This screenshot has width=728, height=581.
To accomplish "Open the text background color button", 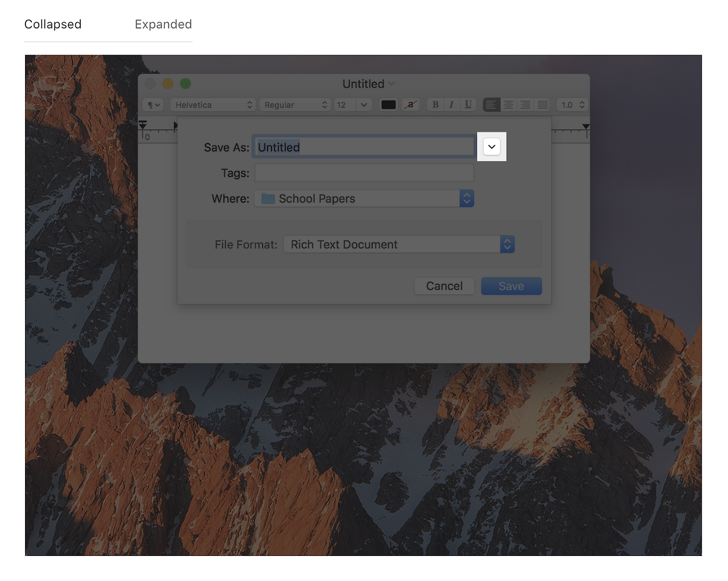I will [411, 105].
